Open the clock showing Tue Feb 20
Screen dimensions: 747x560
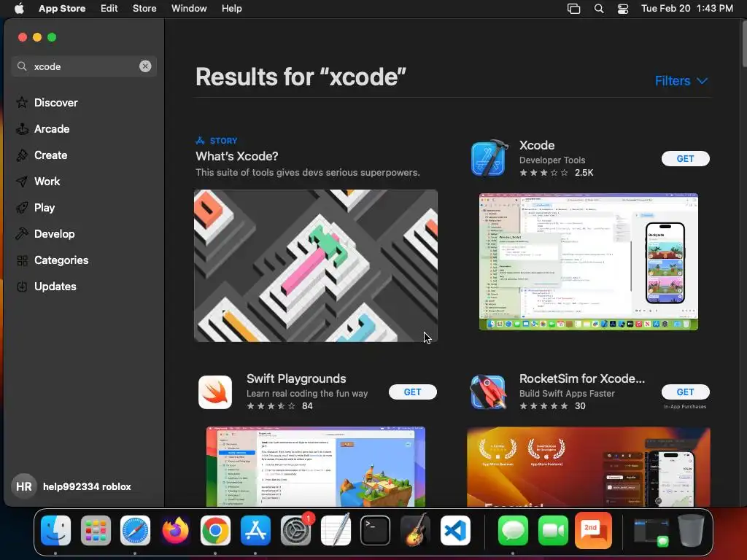(x=687, y=8)
